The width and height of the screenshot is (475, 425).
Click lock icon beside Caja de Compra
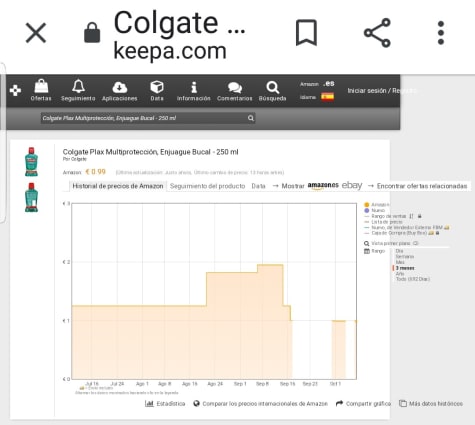click(437, 233)
